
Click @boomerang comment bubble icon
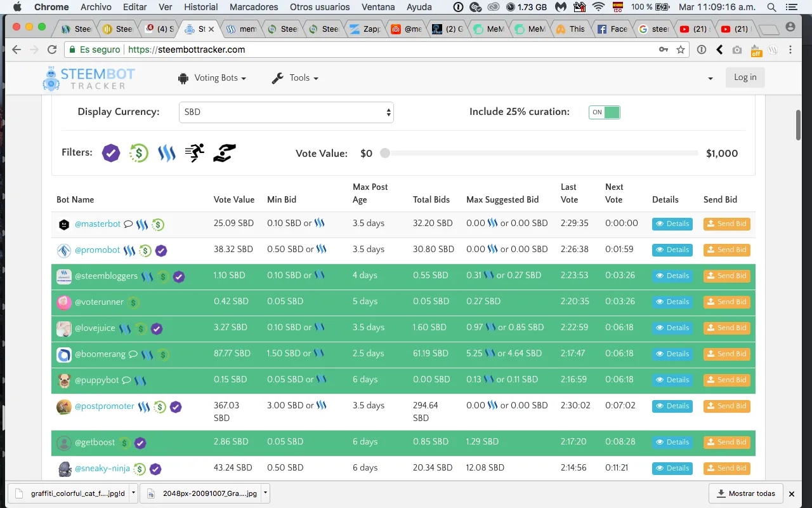click(x=133, y=354)
